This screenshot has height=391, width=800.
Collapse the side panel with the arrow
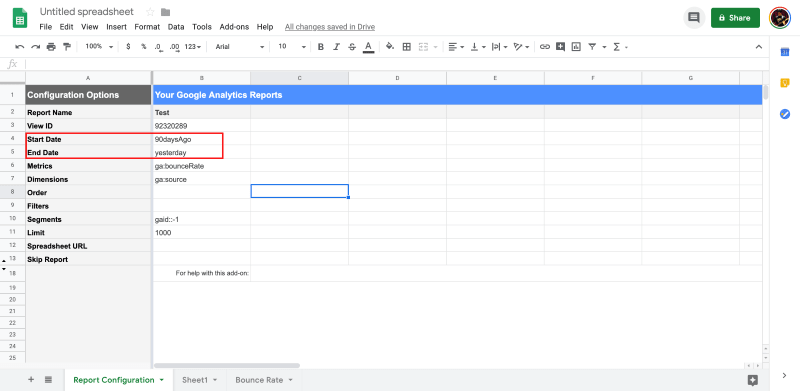coord(785,376)
